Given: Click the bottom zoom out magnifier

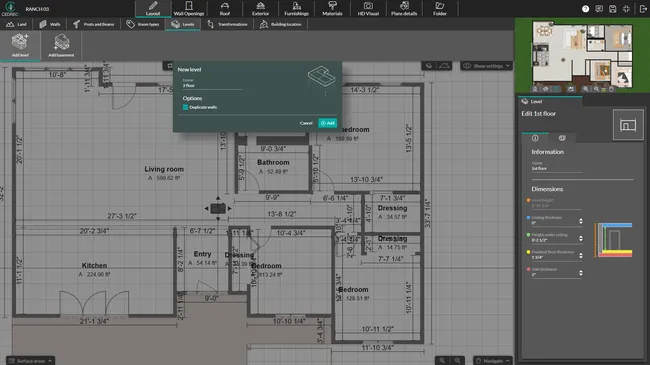Looking at the screenshot, I should (458, 360).
